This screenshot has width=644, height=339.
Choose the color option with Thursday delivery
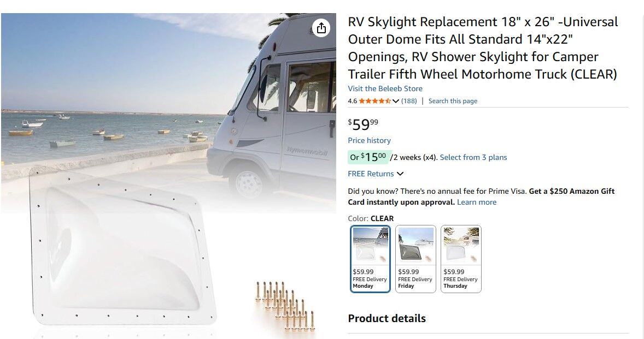pos(461,259)
